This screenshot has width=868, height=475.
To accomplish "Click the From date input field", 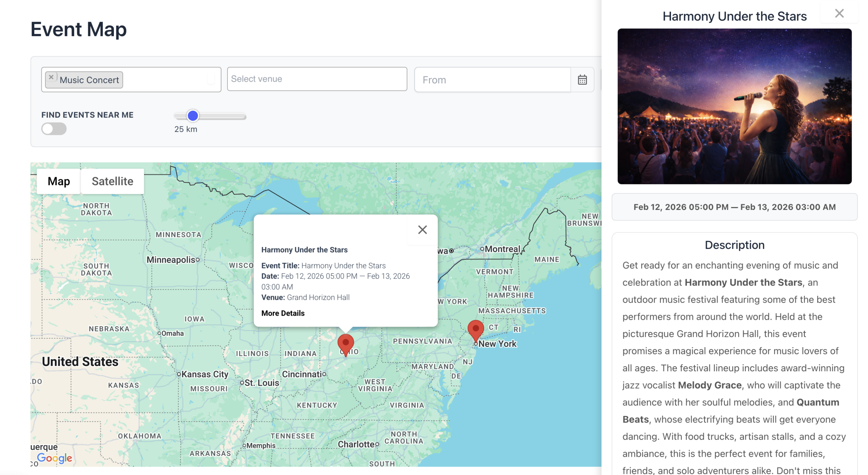I will [x=492, y=80].
